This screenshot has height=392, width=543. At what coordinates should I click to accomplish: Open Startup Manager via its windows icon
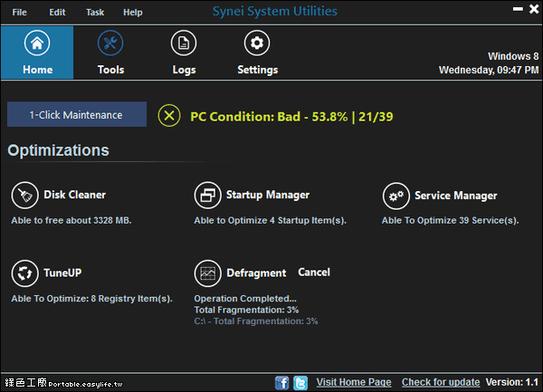tap(207, 195)
